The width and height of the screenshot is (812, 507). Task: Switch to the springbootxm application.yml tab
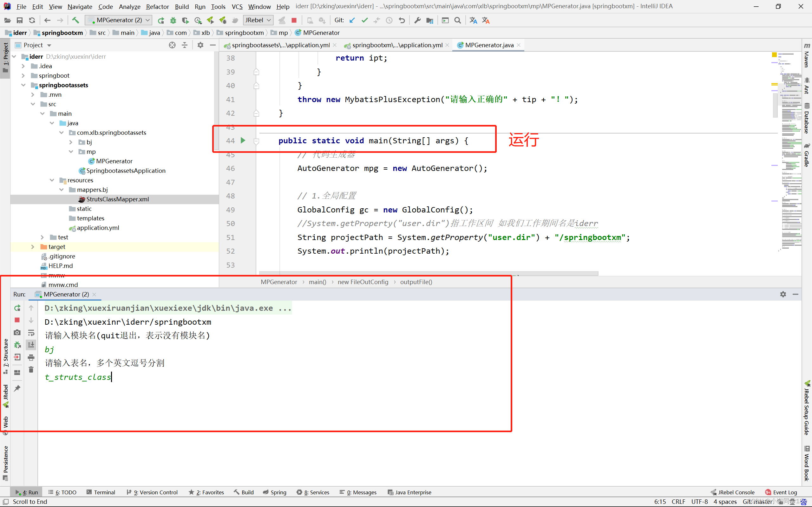397,45
